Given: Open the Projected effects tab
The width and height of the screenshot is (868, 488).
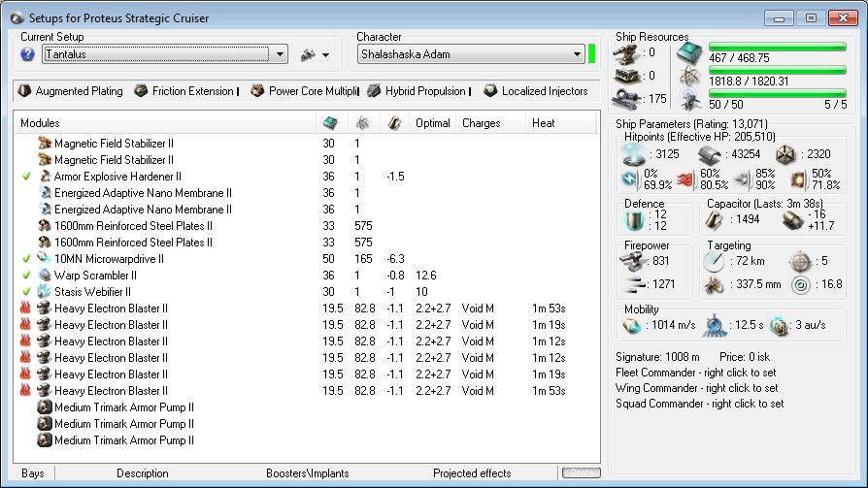Looking at the screenshot, I should [x=472, y=473].
